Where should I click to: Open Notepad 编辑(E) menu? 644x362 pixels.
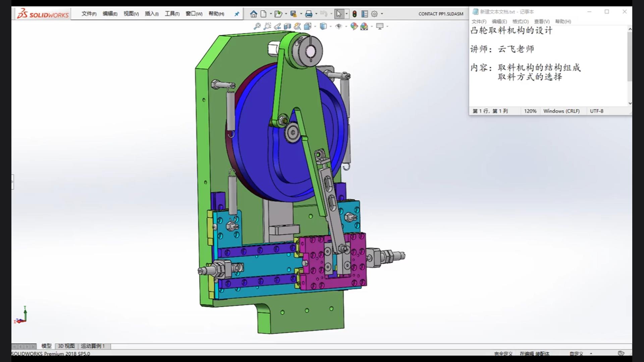tap(499, 21)
